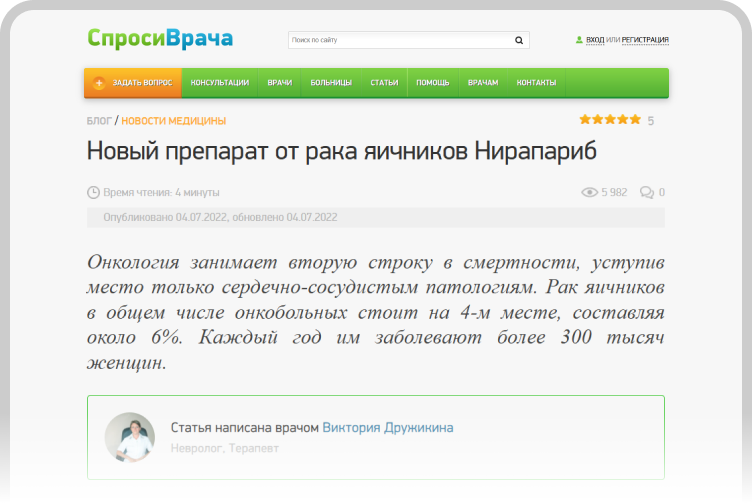The height and width of the screenshot is (503, 752).
Task: Click the comments bubble icon
Action: pyautogui.click(x=646, y=192)
